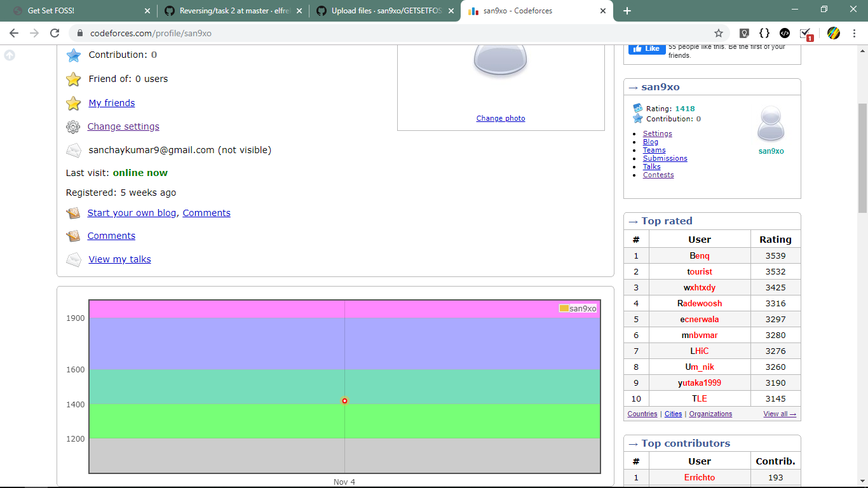Click the extension icon left of curly braces
This screenshot has width=868, height=488.
click(x=744, y=33)
